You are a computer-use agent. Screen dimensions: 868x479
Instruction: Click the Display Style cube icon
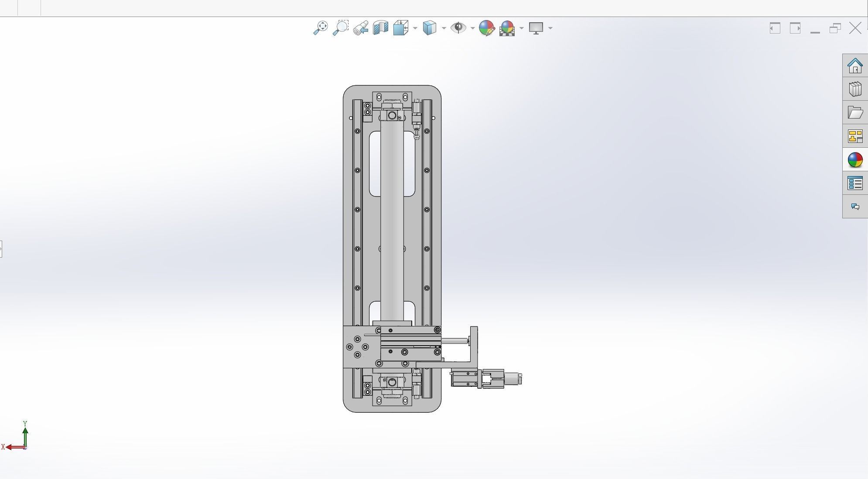pyautogui.click(x=430, y=28)
